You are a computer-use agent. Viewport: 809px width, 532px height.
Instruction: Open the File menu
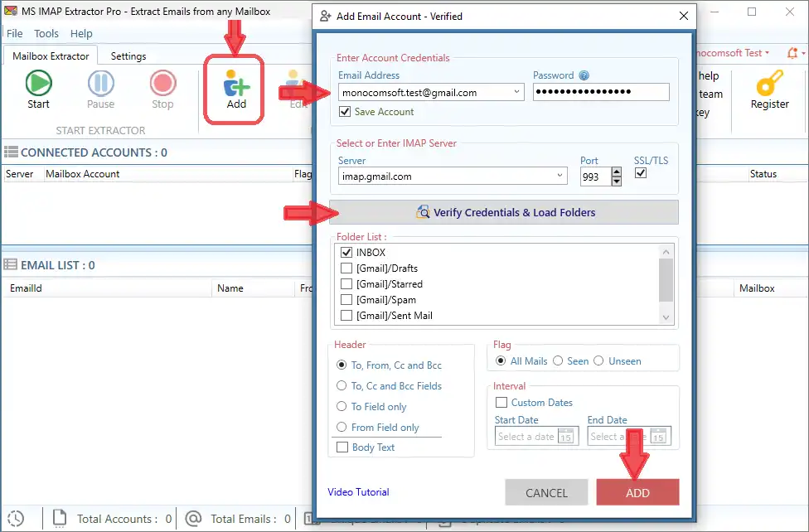coord(14,33)
